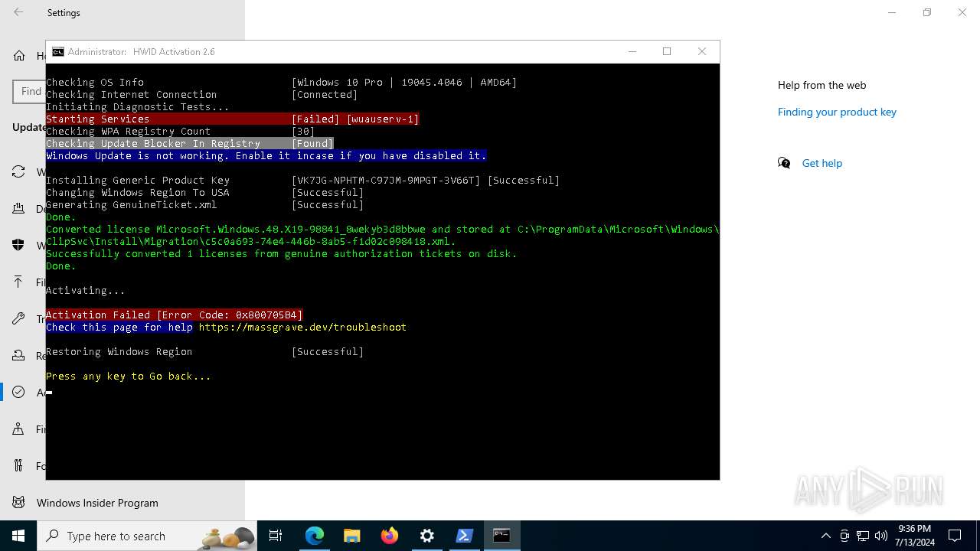
Task: Click the cmd icon in console title bar
Action: click(58, 51)
